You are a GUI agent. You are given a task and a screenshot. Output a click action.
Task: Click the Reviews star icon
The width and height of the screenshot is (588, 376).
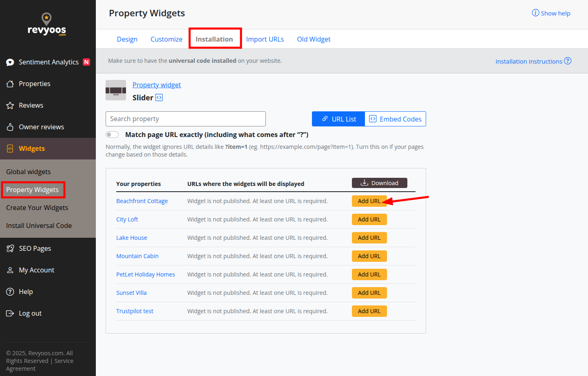[x=10, y=106]
